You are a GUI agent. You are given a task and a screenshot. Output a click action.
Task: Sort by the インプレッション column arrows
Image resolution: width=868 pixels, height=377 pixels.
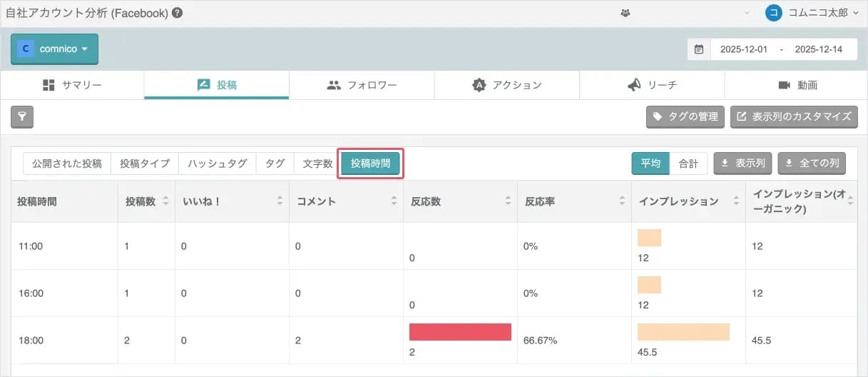click(x=736, y=201)
